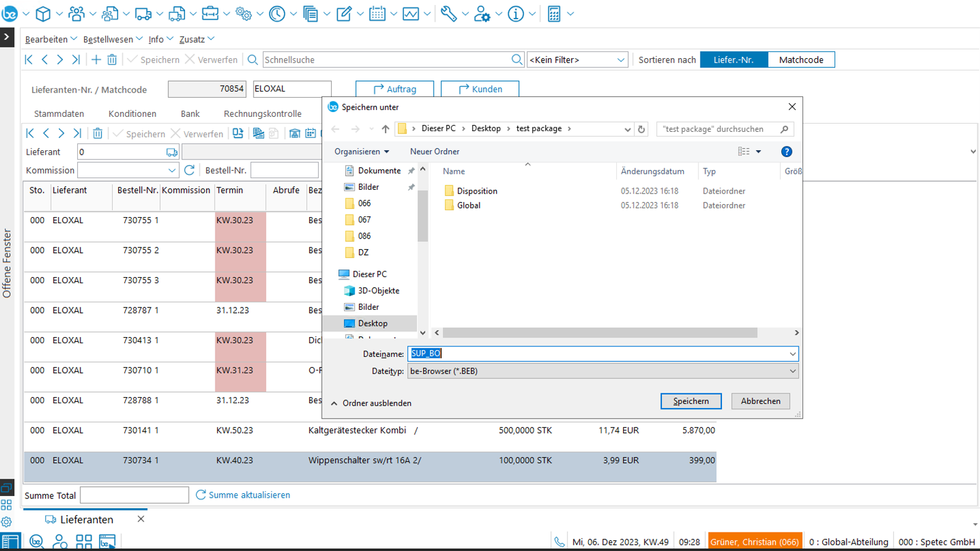This screenshot has height=551, width=980.
Task: Click the clock icon in the top toolbar
Action: point(277,14)
